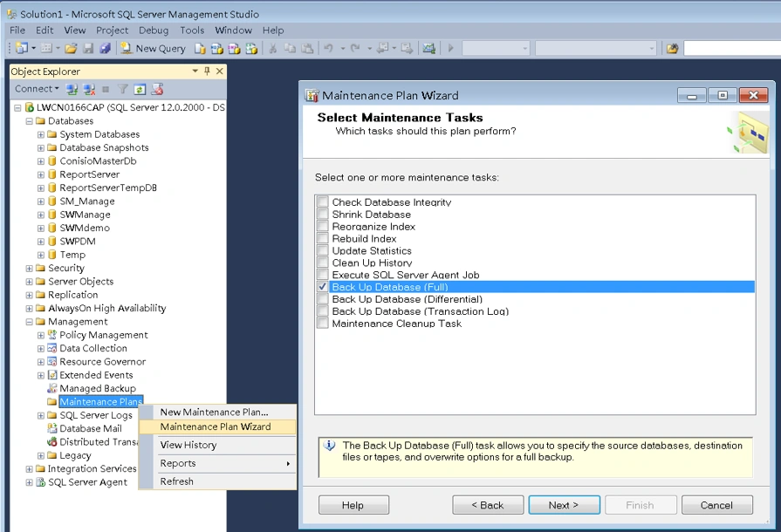Viewport: 781px width, 532px height.
Task: Click the Redo arrow icon
Action: (355, 48)
